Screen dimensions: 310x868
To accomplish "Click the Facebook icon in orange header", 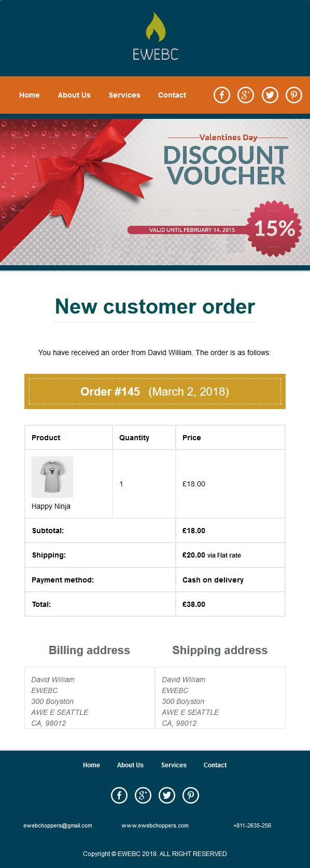I will point(222,95).
